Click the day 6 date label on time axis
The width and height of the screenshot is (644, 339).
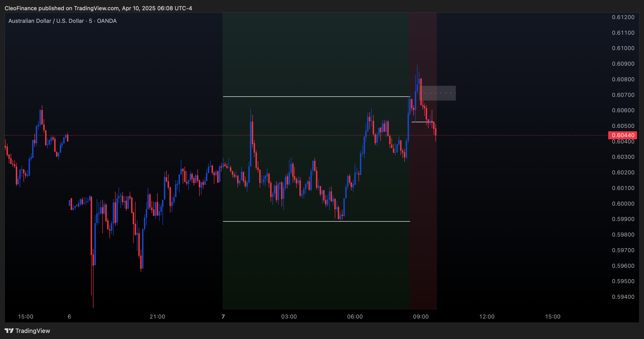tap(70, 317)
